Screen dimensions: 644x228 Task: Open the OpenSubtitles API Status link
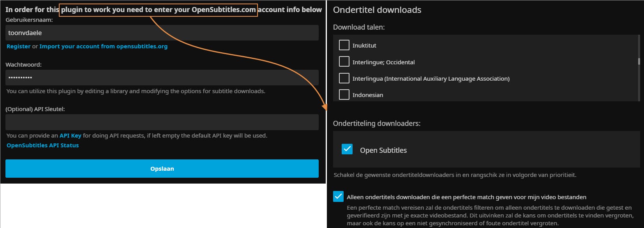[x=42, y=145]
